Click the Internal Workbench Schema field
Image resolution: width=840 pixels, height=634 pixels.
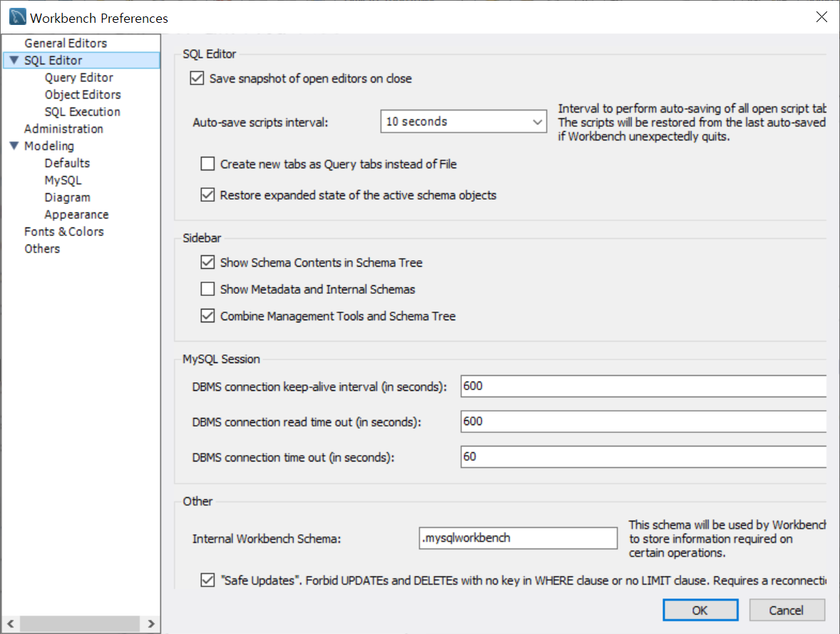(x=518, y=538)
